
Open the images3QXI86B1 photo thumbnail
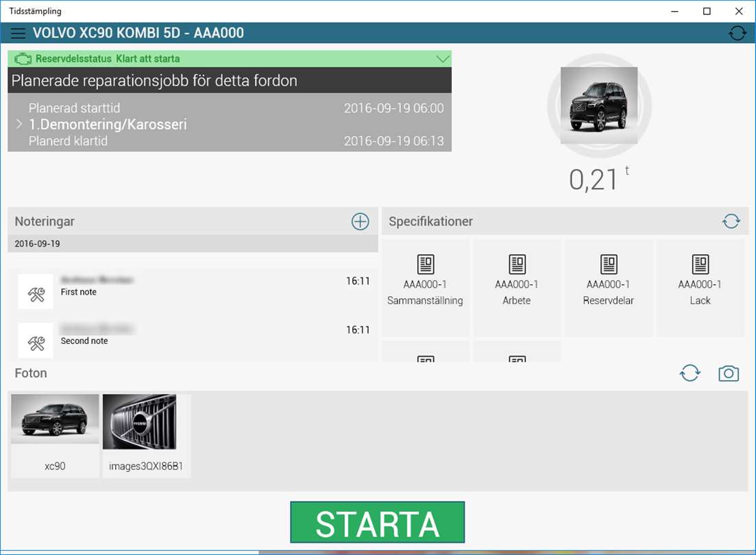click(147, 436)
